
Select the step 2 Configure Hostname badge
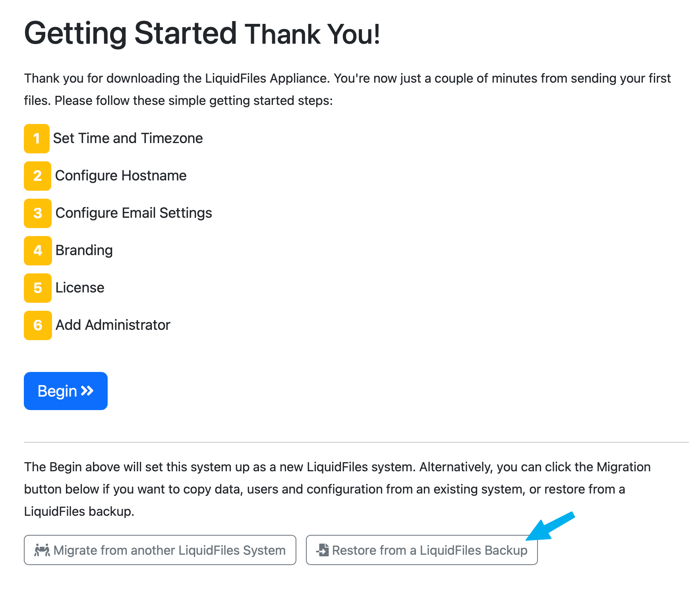(37, 176)
